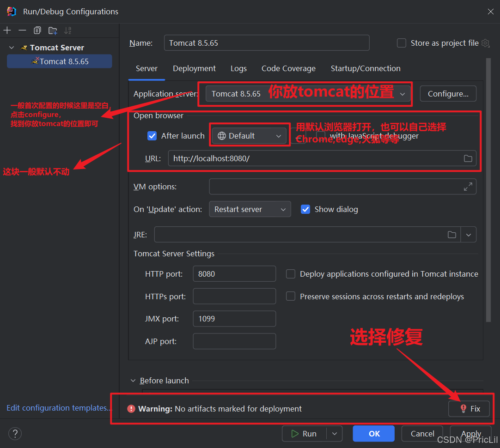The width and height of the screenshot is (500, 448).
Task: Open the Startup/Connection tab
Action: coord(366,68)
